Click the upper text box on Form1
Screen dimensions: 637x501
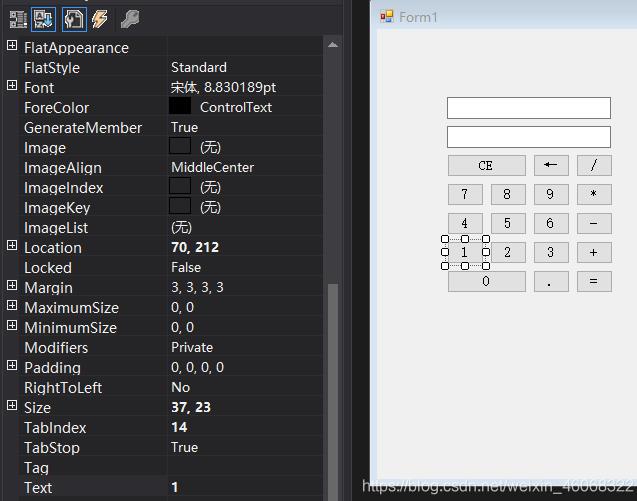click(529, 108)
